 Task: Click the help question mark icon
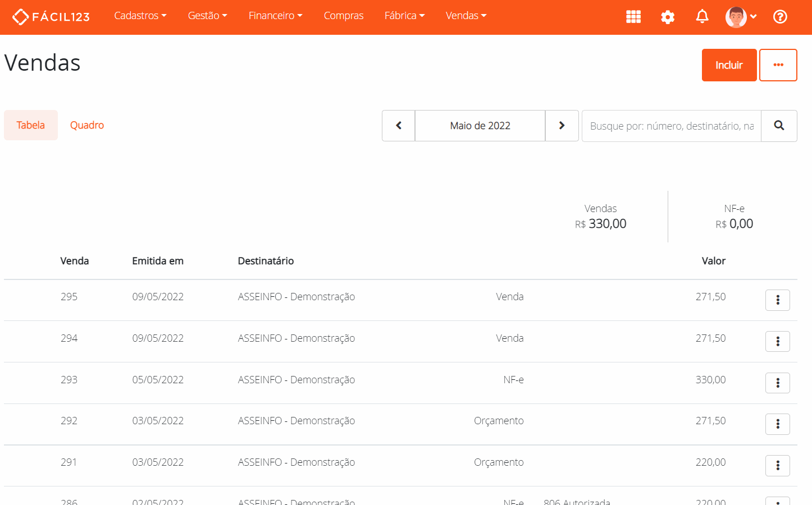click(780, 17)
